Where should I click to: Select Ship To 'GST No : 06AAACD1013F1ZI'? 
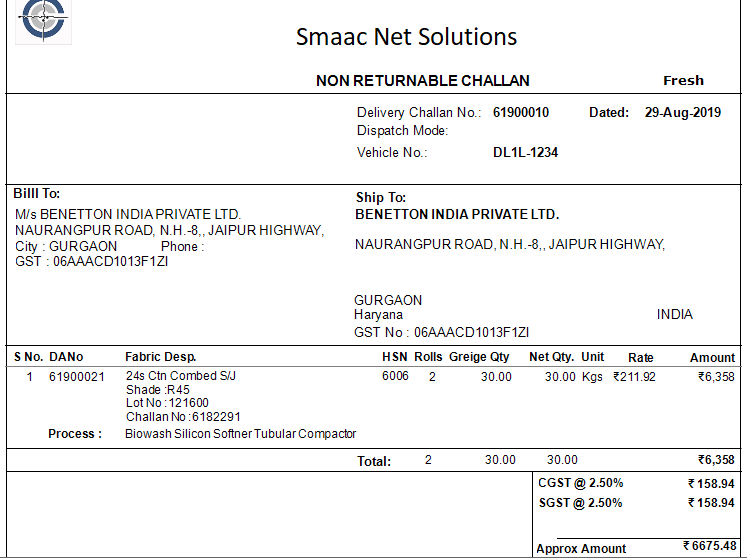(441, 332)
